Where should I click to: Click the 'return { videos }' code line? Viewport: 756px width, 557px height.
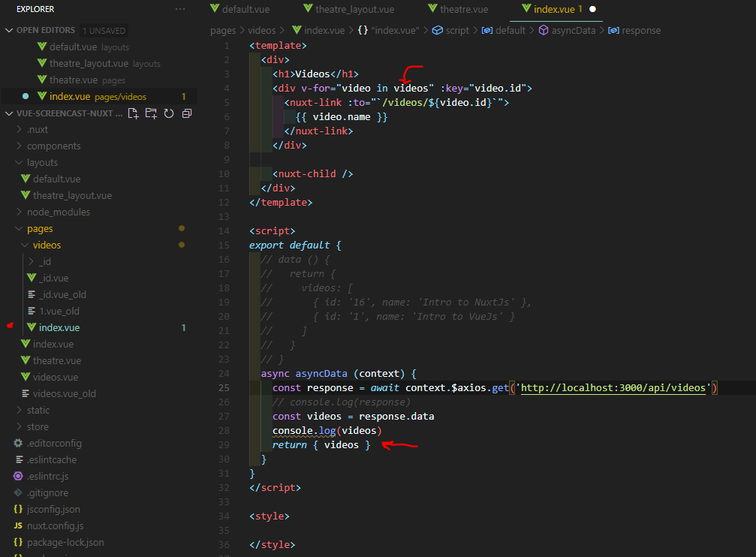(321, 445)
